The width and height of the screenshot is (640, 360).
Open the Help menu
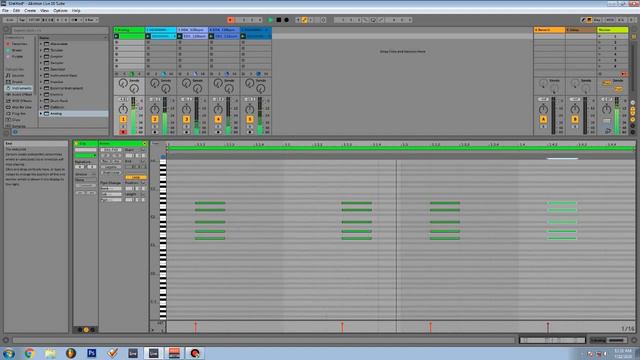point(76,11)
